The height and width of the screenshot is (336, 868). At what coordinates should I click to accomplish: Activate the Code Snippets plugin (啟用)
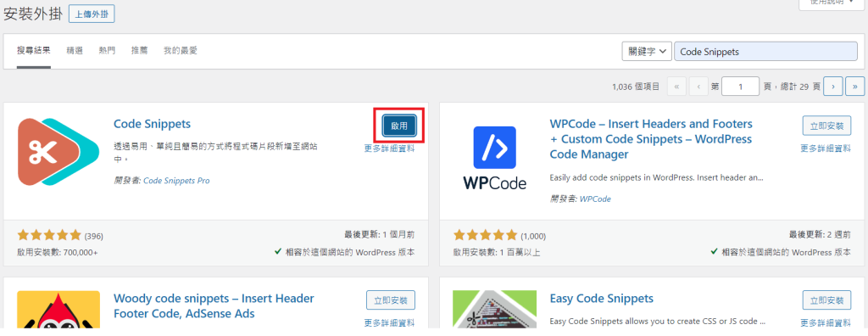399,126
